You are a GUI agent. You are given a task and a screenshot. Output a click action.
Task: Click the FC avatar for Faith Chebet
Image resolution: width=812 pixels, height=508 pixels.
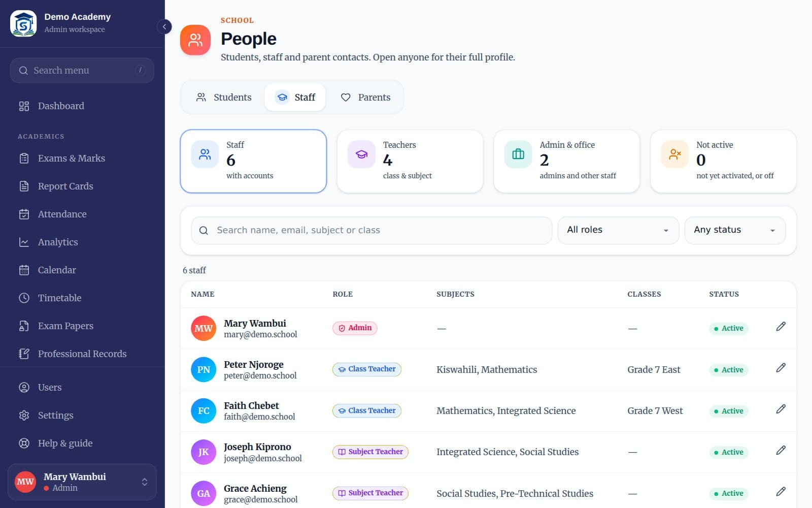(x=204, y=411)
